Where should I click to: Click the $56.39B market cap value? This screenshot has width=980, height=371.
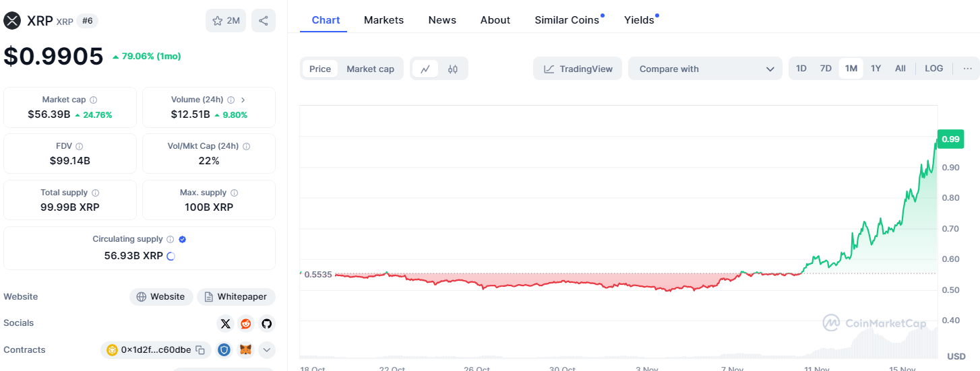[x=49, y=114]
